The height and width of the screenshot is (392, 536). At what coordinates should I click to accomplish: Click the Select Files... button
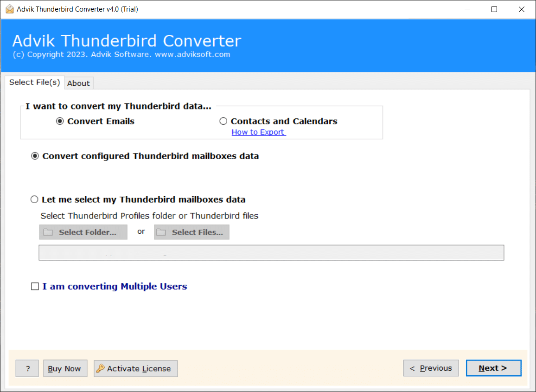tap(192, 232)
